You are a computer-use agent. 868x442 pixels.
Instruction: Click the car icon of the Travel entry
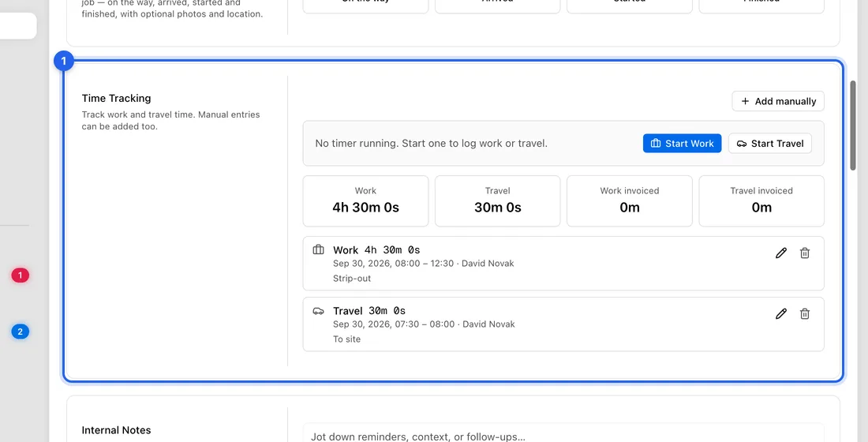tap(318, 311)
